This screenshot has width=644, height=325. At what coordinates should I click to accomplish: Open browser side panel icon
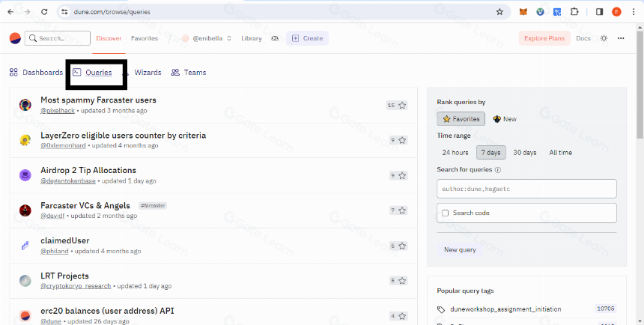click(599, 12)
